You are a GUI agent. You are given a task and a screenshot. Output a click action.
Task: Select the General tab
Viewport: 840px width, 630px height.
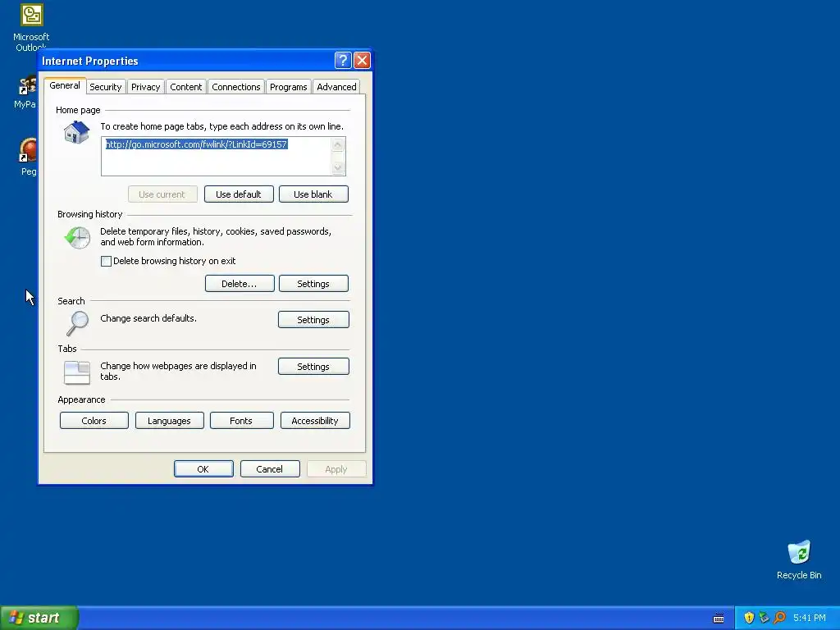tap(65, 85)
